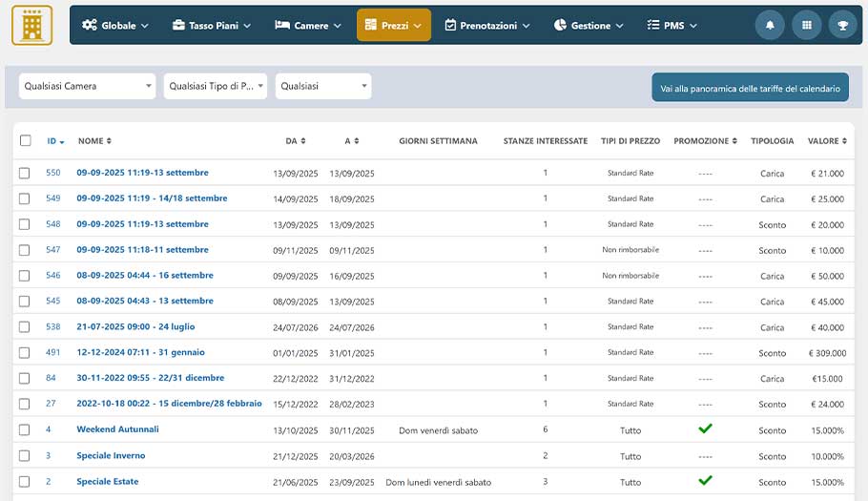868x501 pixels.
Task: Click the trophy icon
Action: tap(843, 26)
